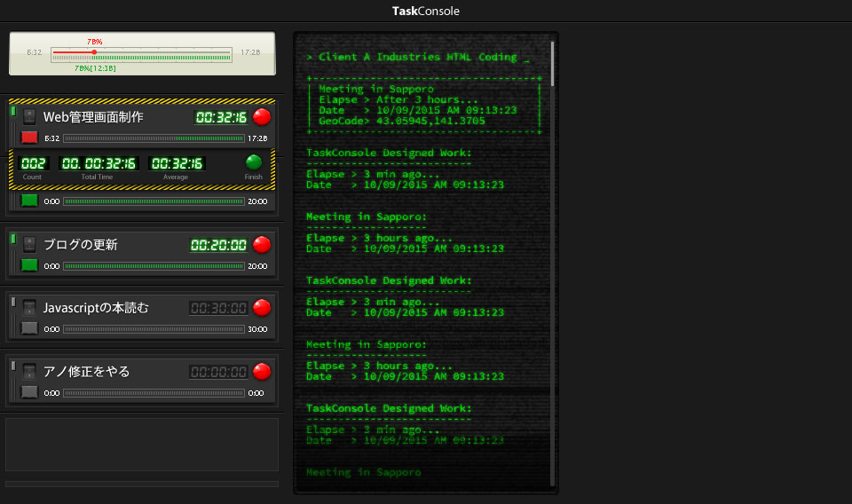852x504 pixels.
Task: Click the dimmed 00:00:00 timer on アノ修正をやる
Action: tap(218, 372)
